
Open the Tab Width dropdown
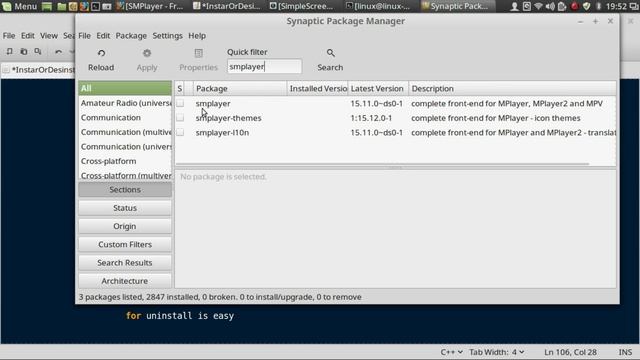click(x=496, y=352)
